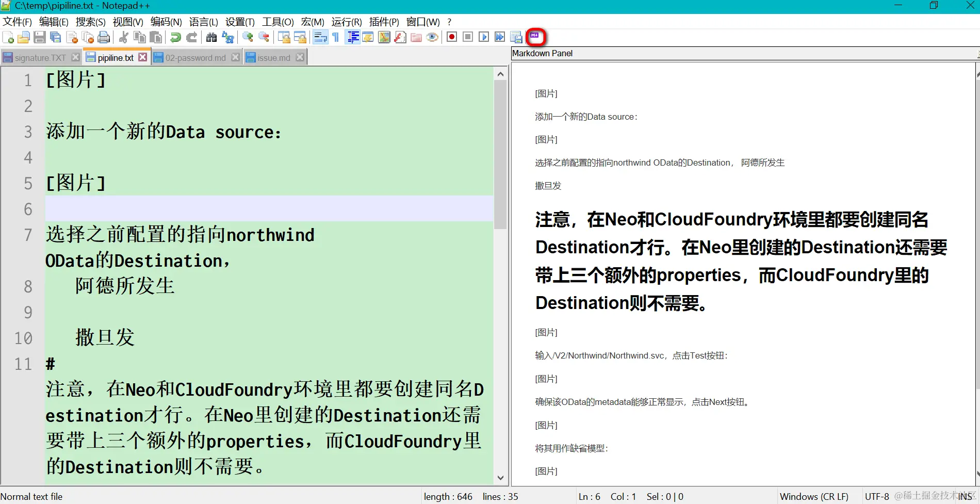This screenshot has width=980, height=504.
Task: Open the 语言(L) menu
Action: [204, 22]
